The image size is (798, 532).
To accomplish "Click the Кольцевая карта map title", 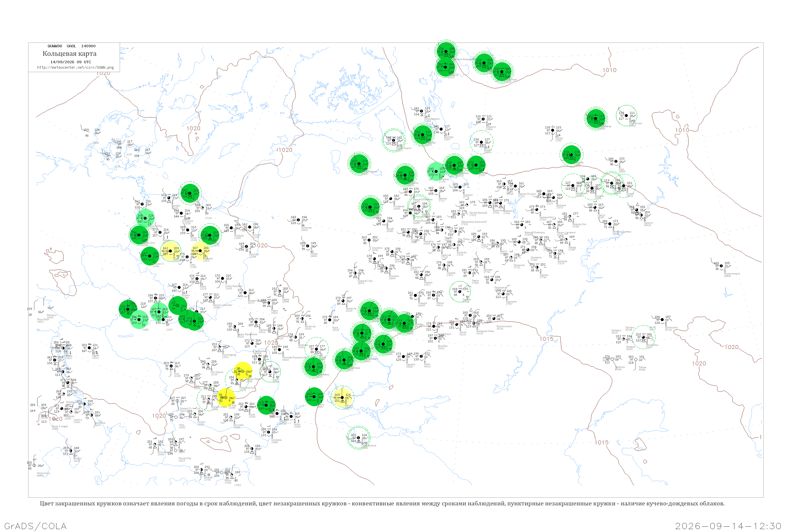I will coord(69,54).
